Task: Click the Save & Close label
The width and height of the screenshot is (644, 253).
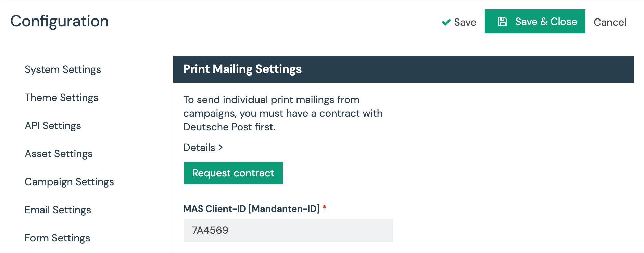Action: [546, 22]
